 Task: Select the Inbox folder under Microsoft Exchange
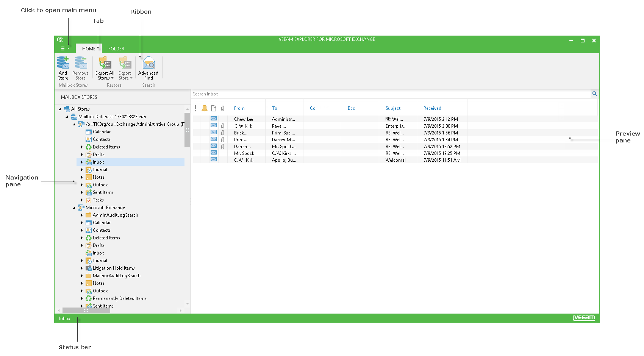click(x=98, y=253)
